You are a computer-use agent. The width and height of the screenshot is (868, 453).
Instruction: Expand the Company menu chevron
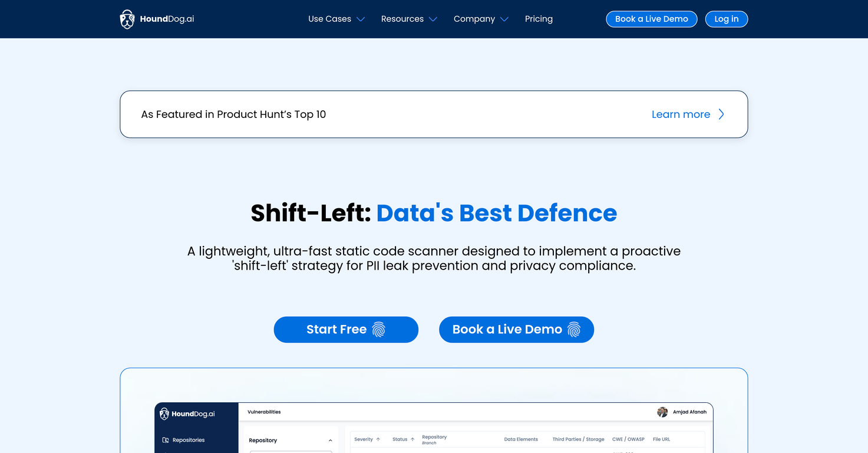point(504,19)
